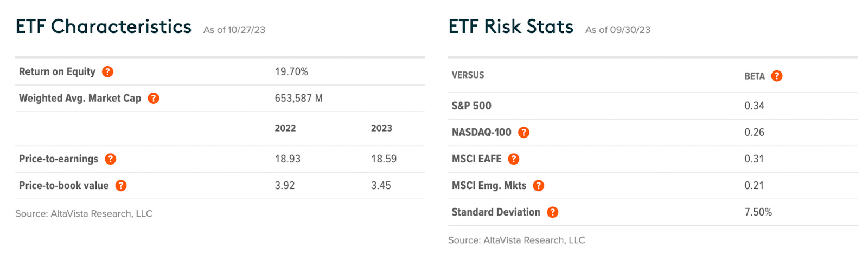Select the 19.70% Return on Equity value
This screenshot has width=868, height=261.
[x=291, y=71]
